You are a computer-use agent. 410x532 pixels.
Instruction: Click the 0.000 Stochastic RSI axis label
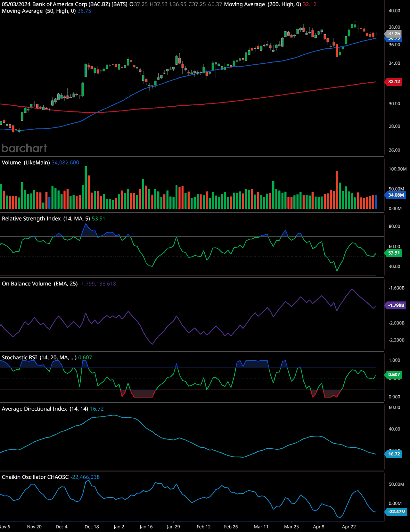point(394,397)
